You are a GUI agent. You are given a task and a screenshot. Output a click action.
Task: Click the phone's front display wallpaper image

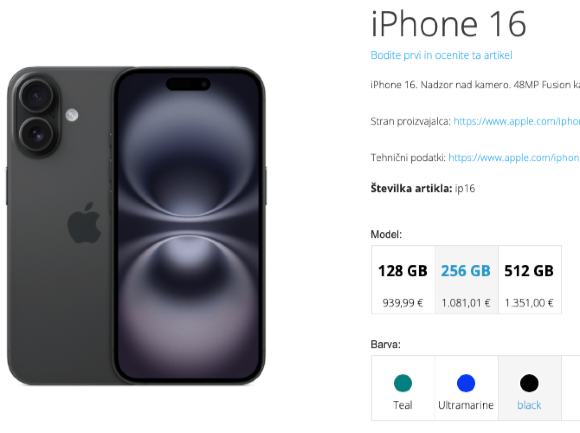coord(188,226)
